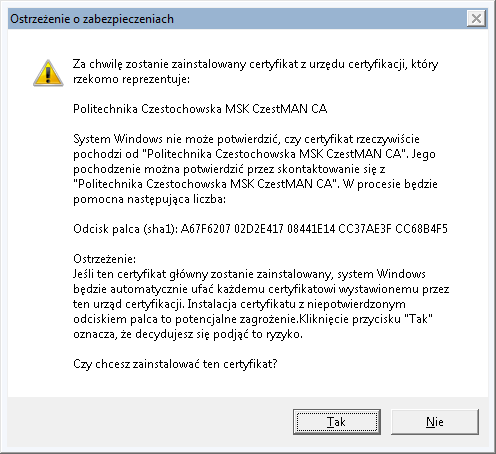The height and width of the screenshot is (454, 496).
Task: Click the line będzie automatycznie ufać każdemu certyfikatowi
Action: click(x=261, y=289)
